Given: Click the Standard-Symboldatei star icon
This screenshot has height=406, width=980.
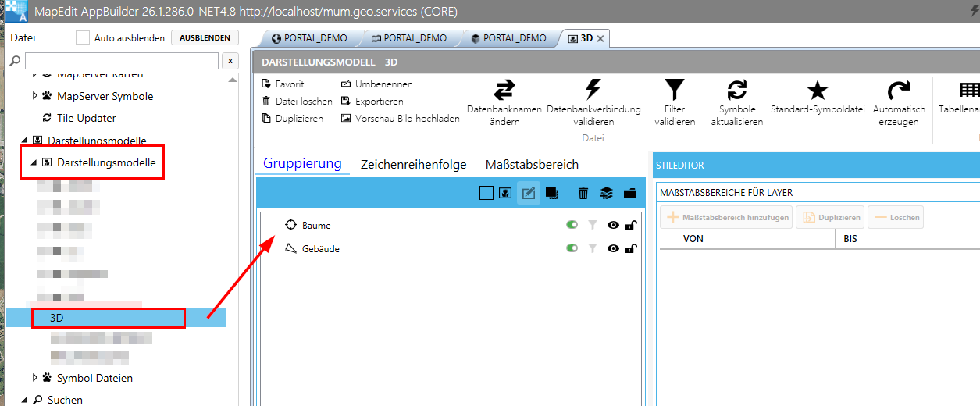Looking at the screenshot, I should click(x=817, y=89).
